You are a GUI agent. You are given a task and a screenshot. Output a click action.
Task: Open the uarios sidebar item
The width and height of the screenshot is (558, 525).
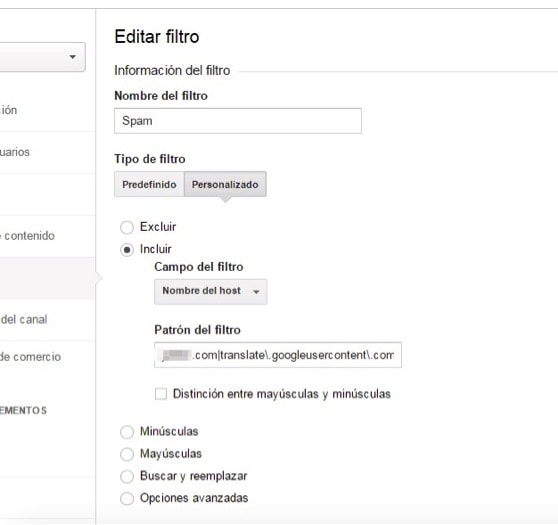(15, 152)
